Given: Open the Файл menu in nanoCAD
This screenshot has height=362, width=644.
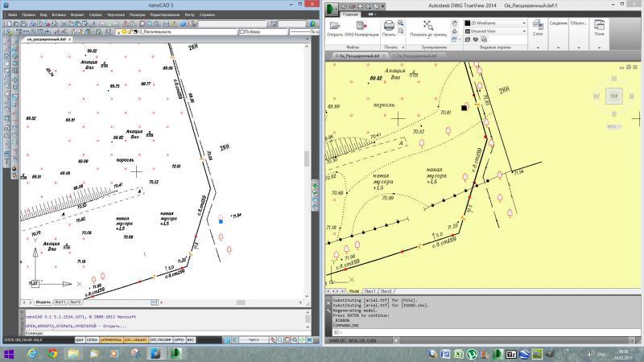Looking at the screenshot, I should tap(12, 14).
